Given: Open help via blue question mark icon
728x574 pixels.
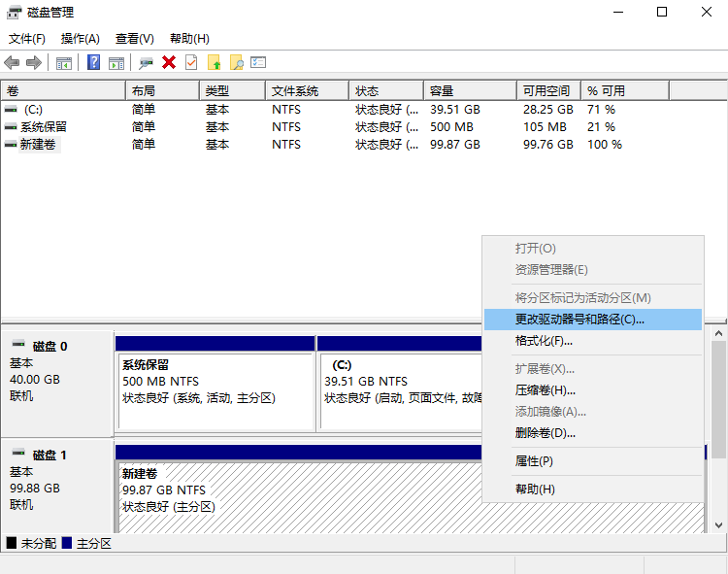Looking at the screenshot, I should (x=94, y=62).
